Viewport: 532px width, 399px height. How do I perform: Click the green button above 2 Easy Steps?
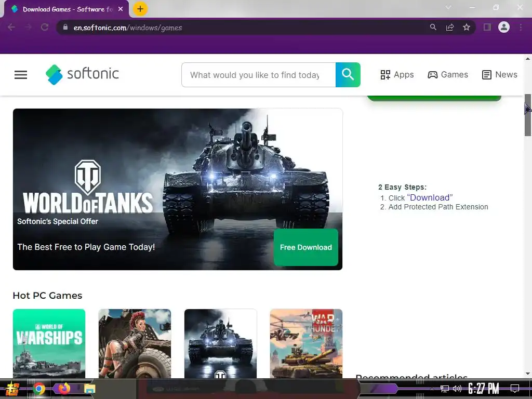(x=434, y=98)
